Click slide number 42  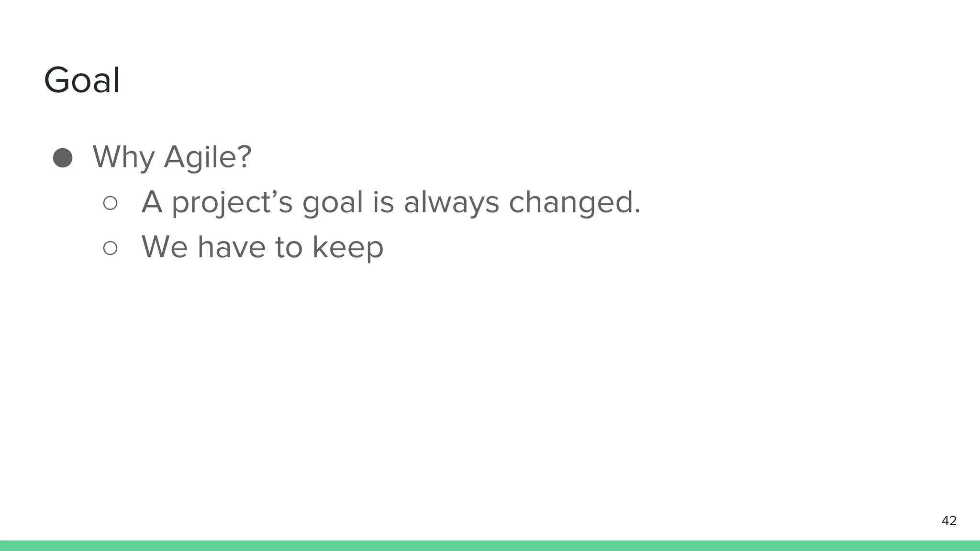[x=949, y=521]
